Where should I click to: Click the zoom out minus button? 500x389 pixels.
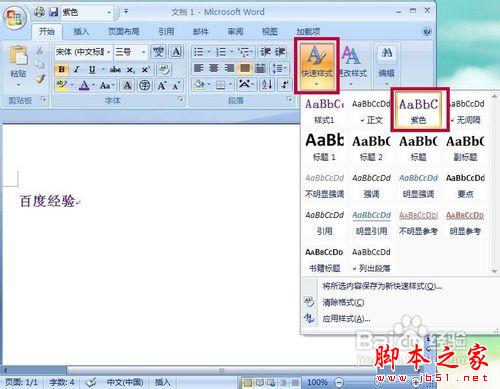pyautogui.click(x=339, y=382)
